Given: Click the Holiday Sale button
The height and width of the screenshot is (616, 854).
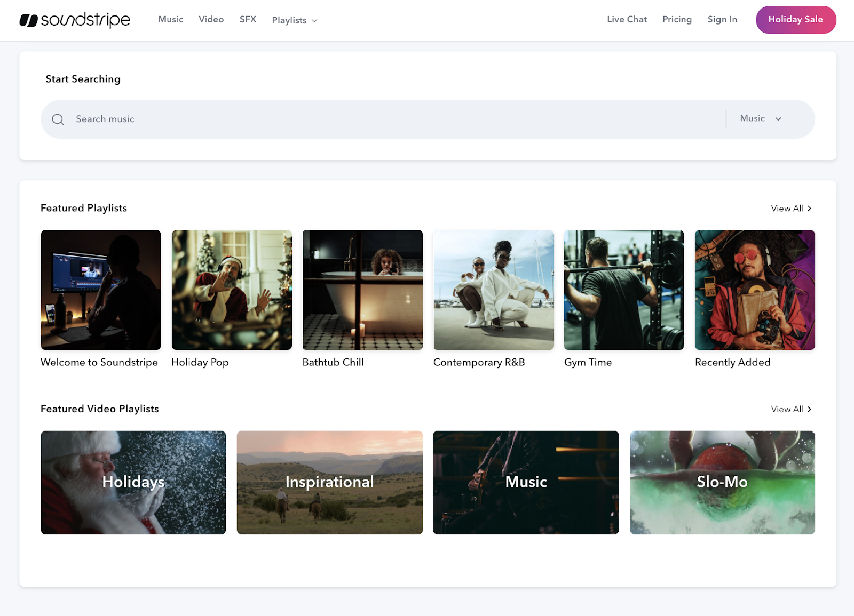Looking at the screenshot, I should (795, 19).
